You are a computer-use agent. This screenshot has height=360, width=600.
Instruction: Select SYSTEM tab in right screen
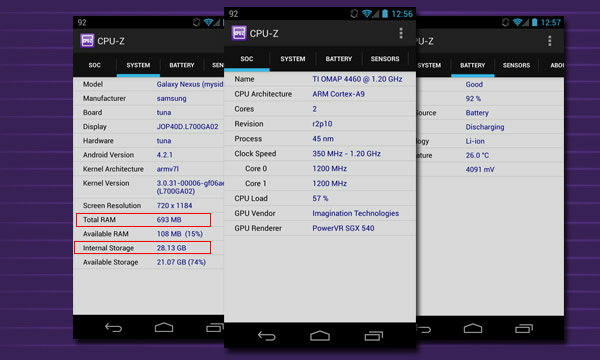coord(429,65)
